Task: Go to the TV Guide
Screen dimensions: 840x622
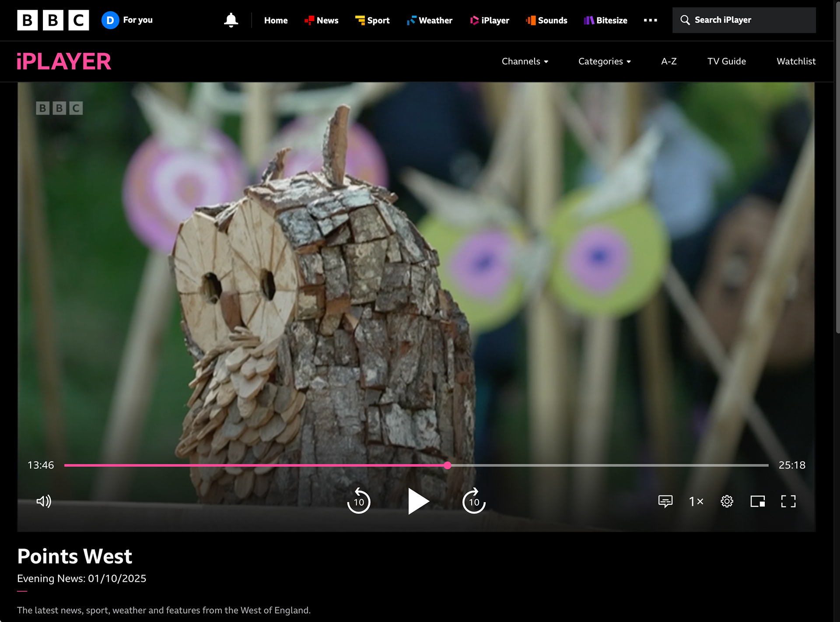Action: [726, 61]
